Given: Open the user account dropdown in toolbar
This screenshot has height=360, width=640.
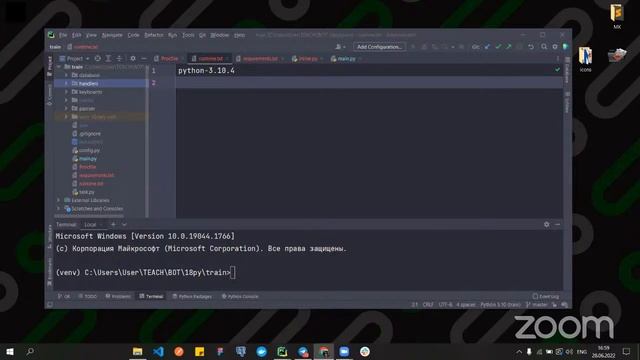Looking at the screenshot, I should pos(340,47).
